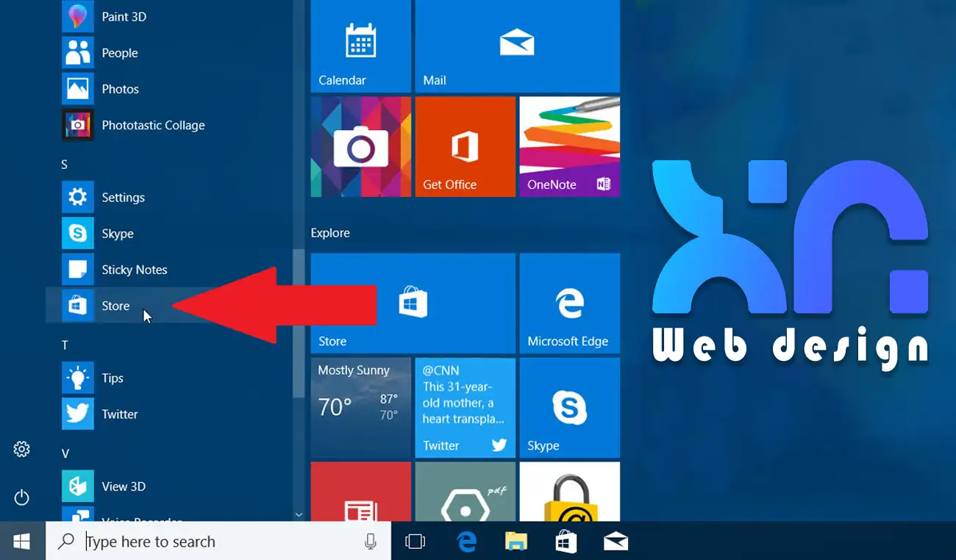Collapse the app list with the down chevron

tap(299, 514)
